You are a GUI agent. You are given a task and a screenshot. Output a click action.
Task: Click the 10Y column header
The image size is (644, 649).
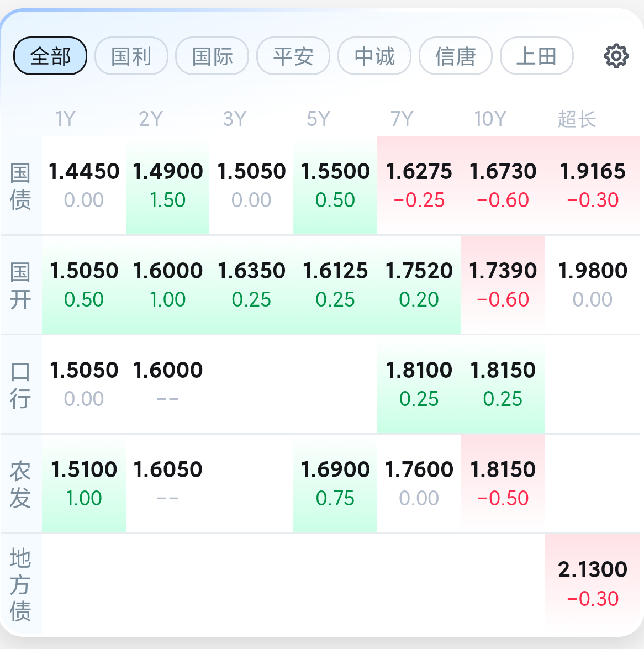point(490,119)
